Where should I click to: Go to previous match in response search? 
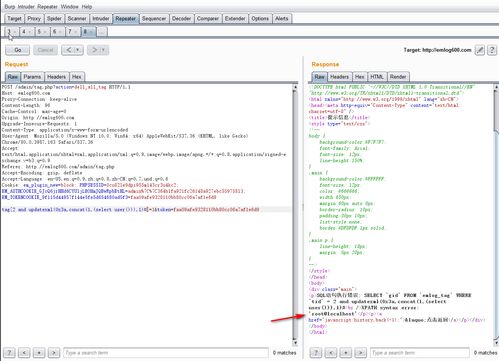pos(331,352)
